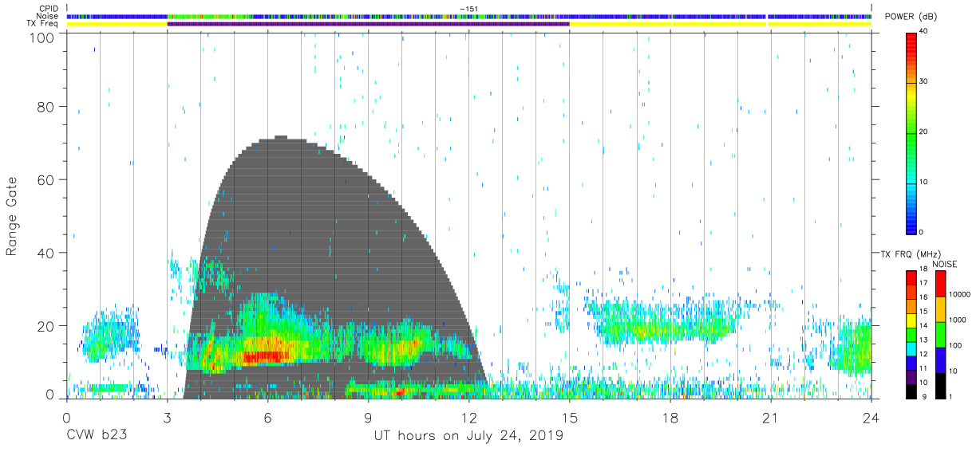
Task: Click the 15 tick on the UT hours axis
Action: 570,416
